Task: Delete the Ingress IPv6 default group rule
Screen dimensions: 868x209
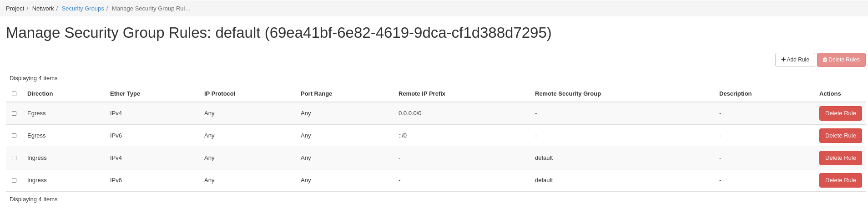Action: (840, 180)
